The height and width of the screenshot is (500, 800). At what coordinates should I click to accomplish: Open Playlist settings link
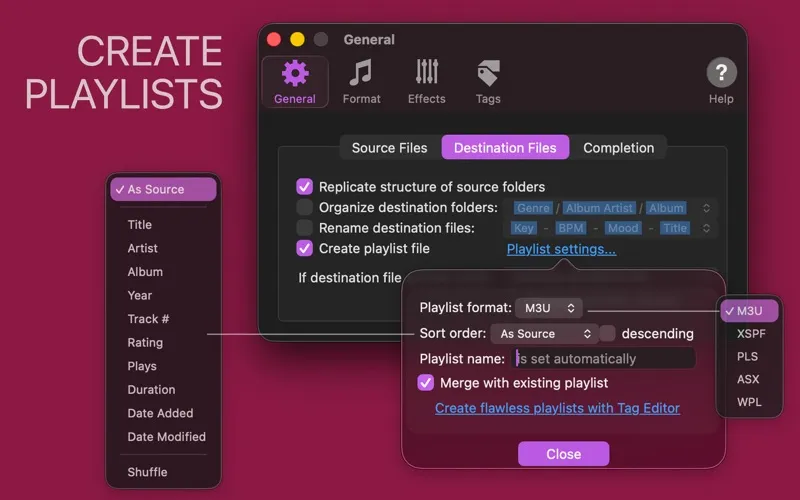pyautogui.click(x=561, y=249)
